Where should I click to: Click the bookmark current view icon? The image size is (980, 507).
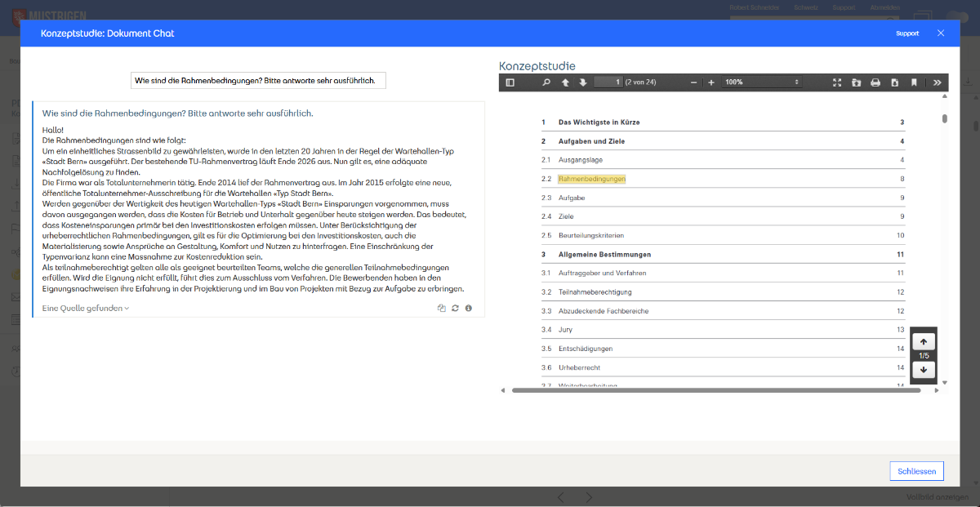914,82
